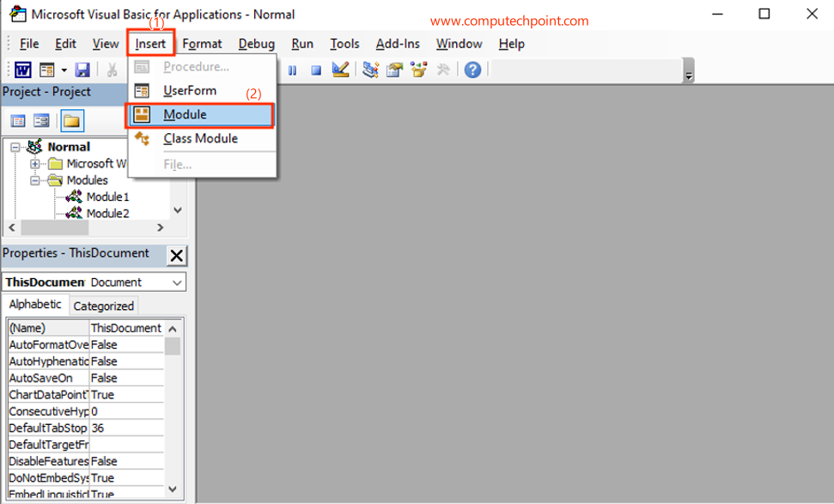Toggle Folders button in Project panel
This screenshot has height=504, width=834.
(72, 121)
